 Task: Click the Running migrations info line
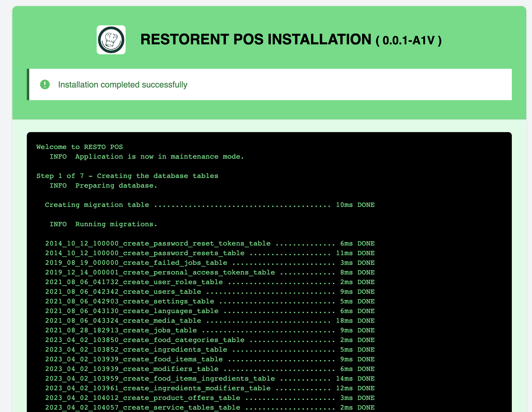tap(103, 224)
